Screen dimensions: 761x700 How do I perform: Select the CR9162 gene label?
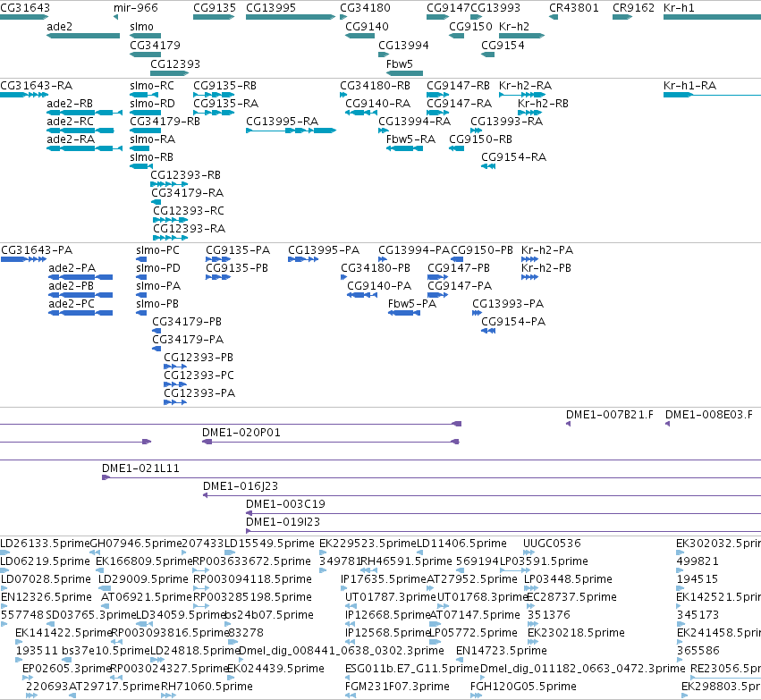[633, 8]
